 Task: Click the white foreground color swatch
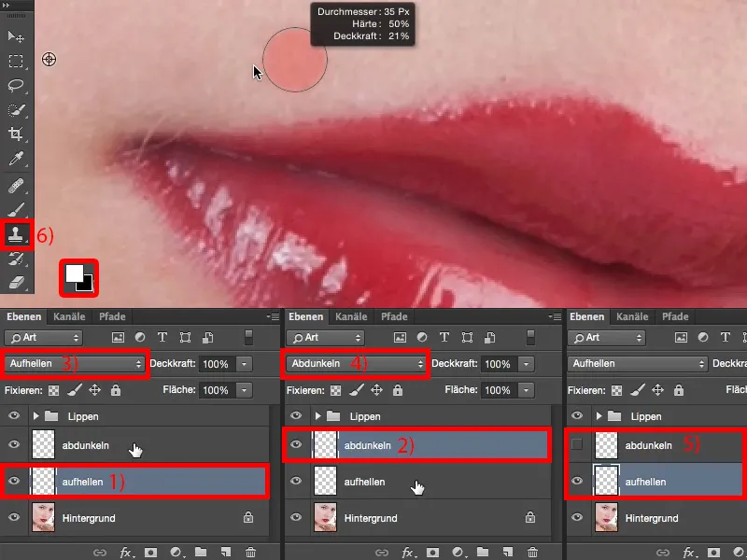(x=74, y=273)
